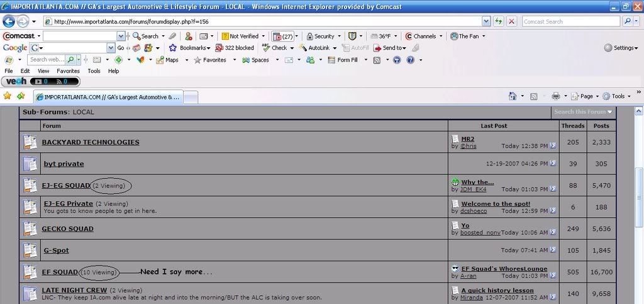Expand the Page menu dropdown

585,96
